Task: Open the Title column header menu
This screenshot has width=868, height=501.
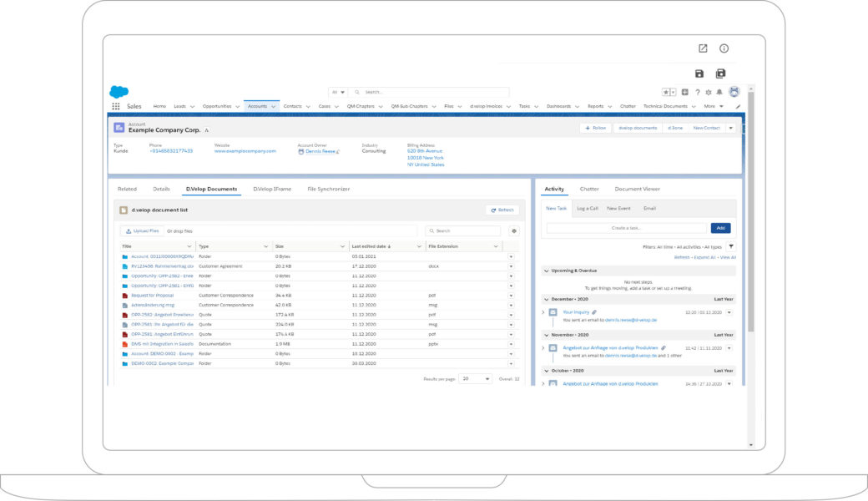Action: point(189,246)
